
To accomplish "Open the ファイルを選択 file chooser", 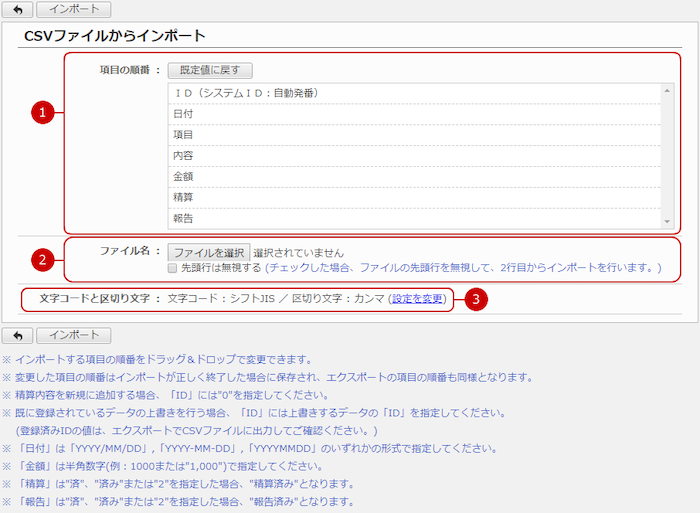I will pos(208,253).
